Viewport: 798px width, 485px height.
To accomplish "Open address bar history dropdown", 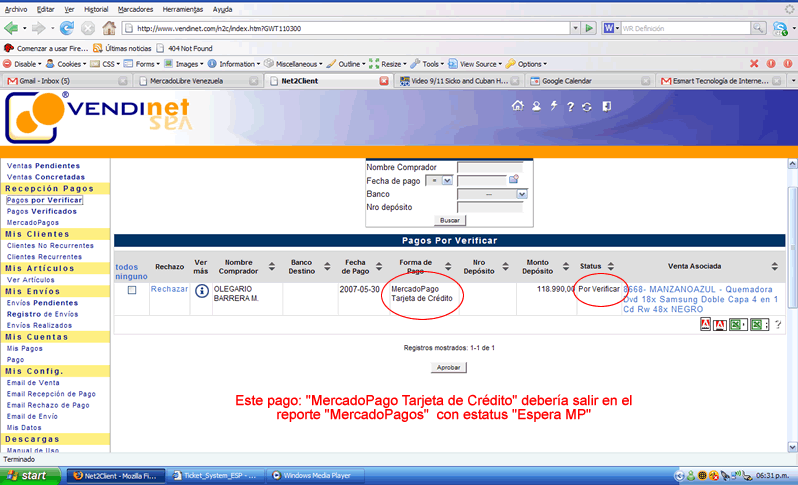I will [x=575, y=28].
